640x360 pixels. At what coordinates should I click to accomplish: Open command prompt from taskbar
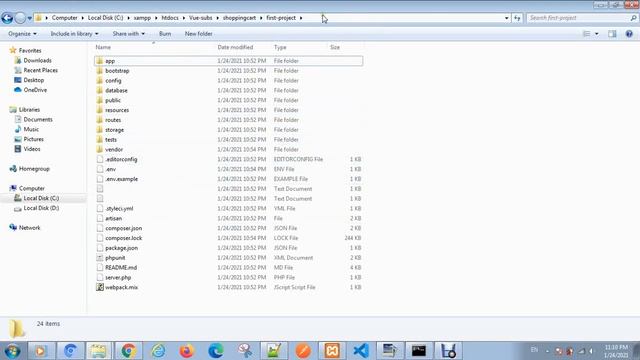point(419,351)
